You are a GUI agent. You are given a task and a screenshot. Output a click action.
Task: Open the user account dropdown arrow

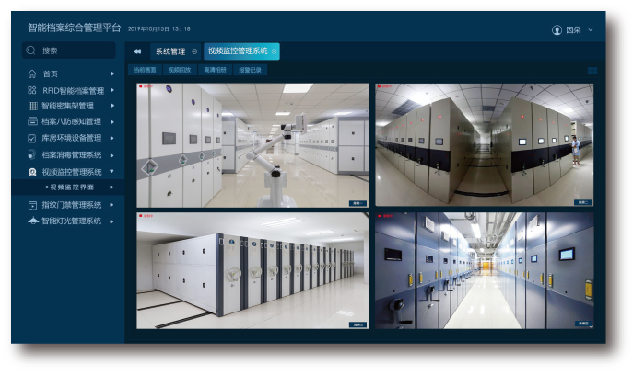(590, 30)
